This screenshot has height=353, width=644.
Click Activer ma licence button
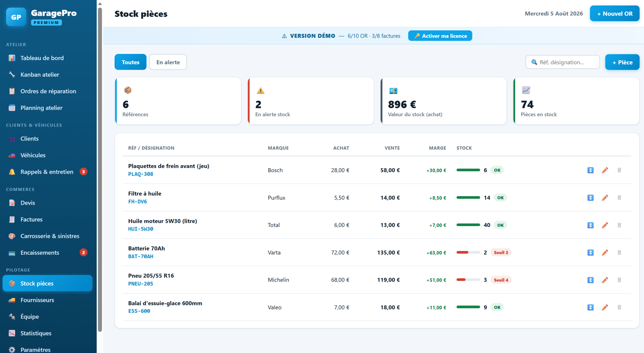pyautogui.click(x=440, y=36)
